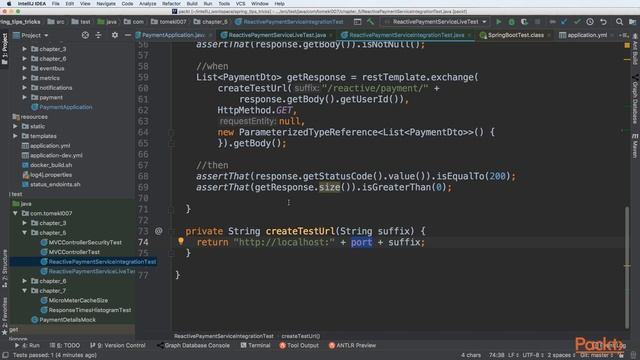
Task: Click the editor vertical scrollbar thumb
Action: [627, 267]
